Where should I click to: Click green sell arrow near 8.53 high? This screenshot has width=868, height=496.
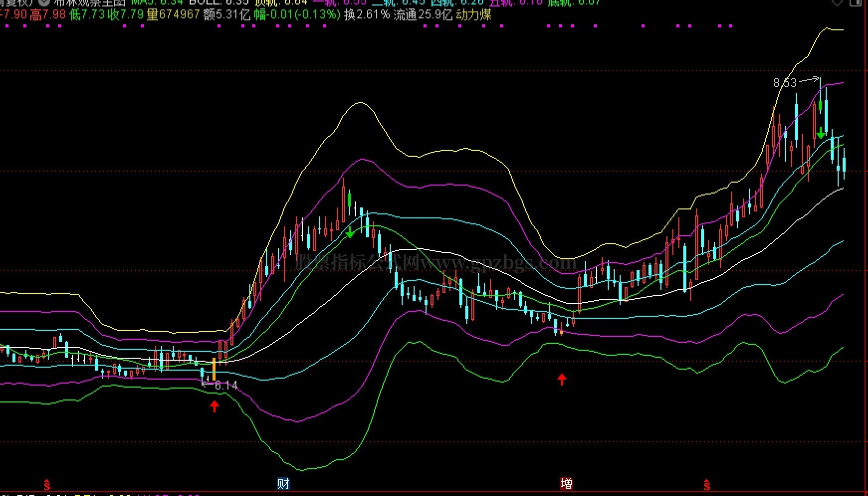(820, 133)
